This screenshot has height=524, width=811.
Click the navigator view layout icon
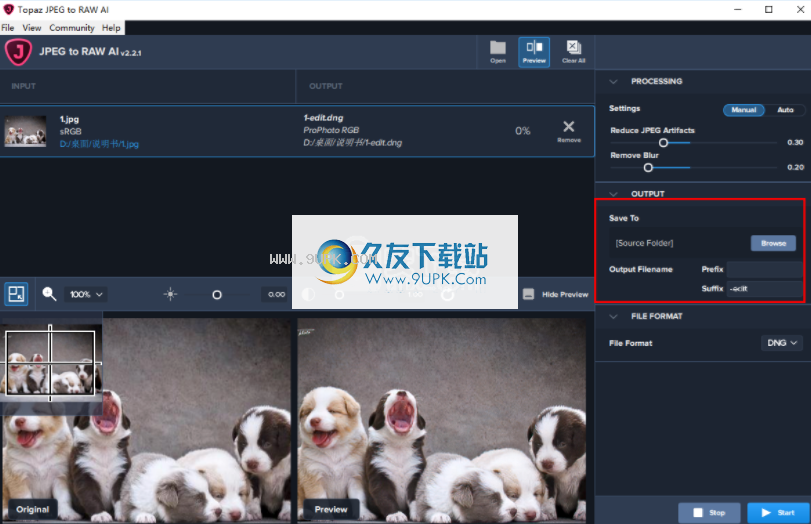click(16, 294)
